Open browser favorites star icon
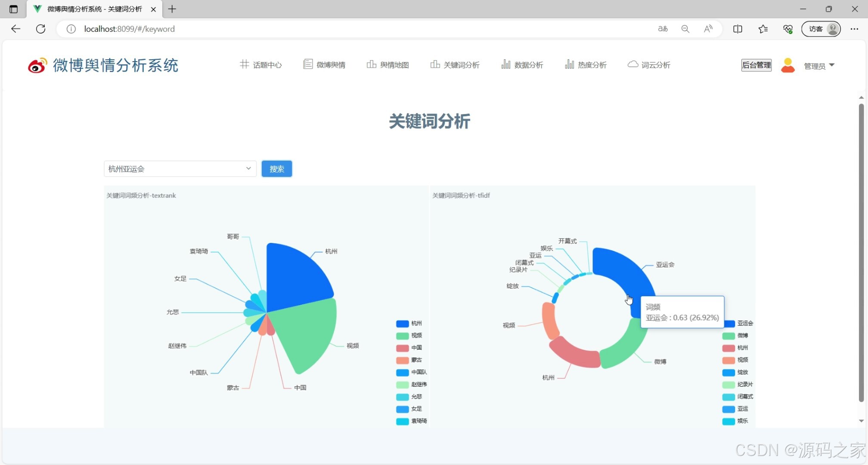 click(x=763, y=29)
